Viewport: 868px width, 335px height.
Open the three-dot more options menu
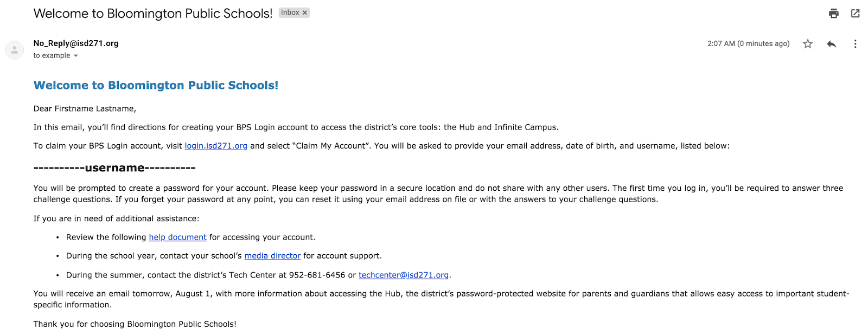[x=855, y=44]
